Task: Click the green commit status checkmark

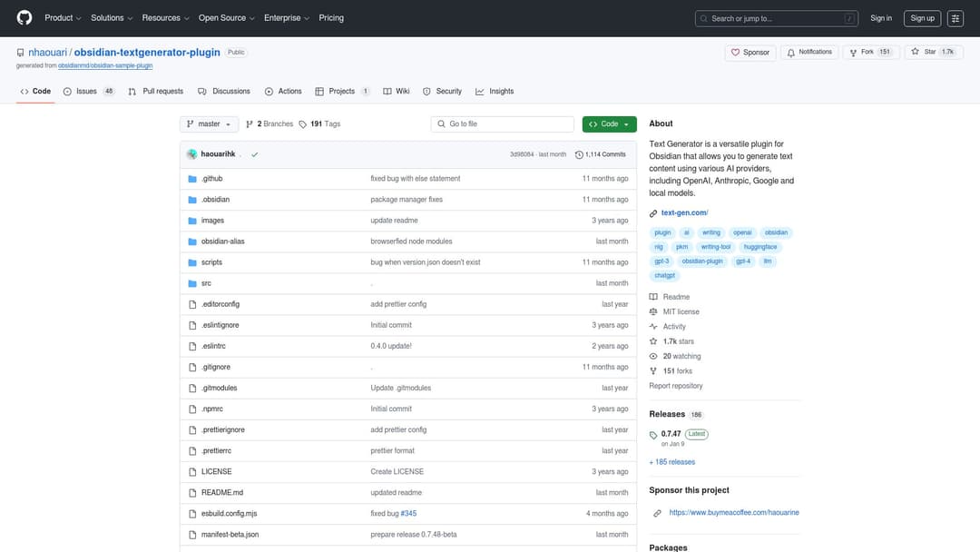Action: 254,154
